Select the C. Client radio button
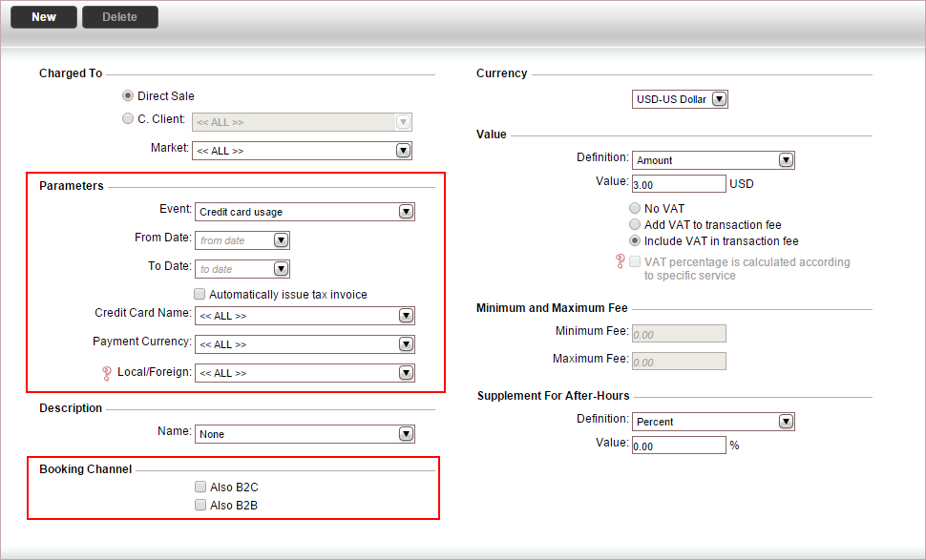926x560 pixels. click(x=128, y=118)
